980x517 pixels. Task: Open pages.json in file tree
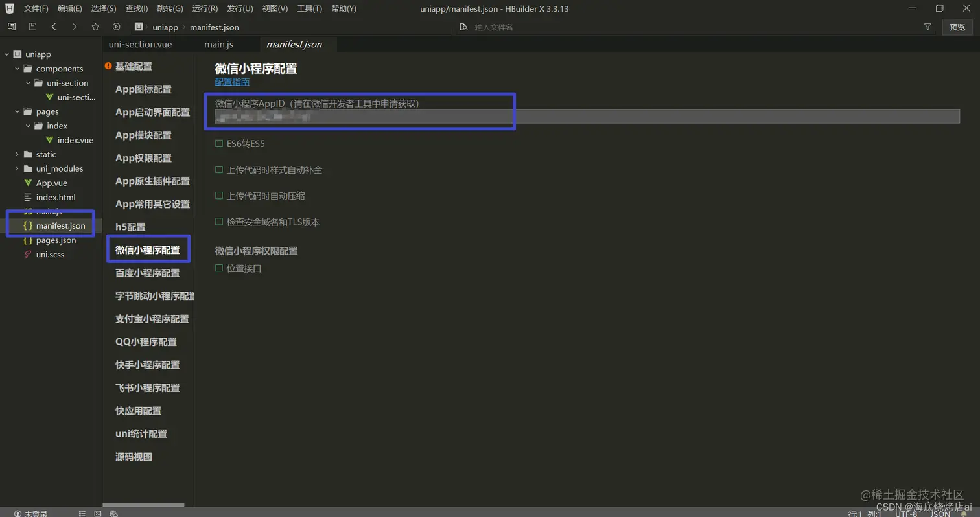pyautogui.click(x=56, y=240)
